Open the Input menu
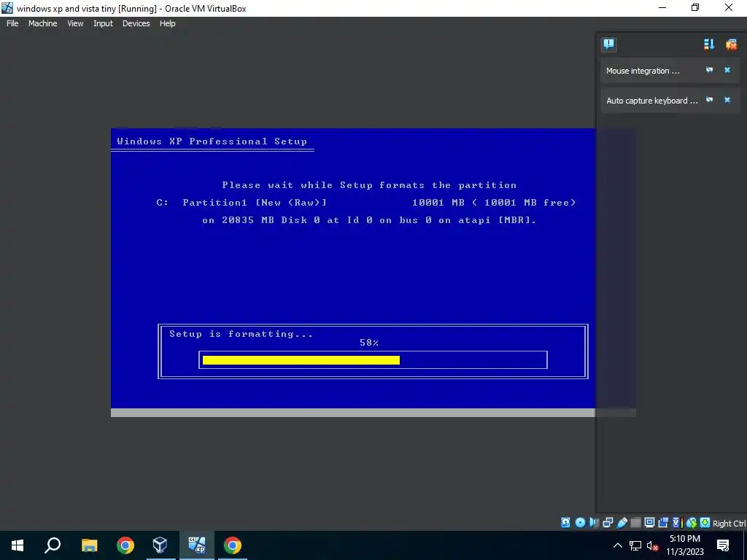The image size is (747, 560). tap(103, 23)
